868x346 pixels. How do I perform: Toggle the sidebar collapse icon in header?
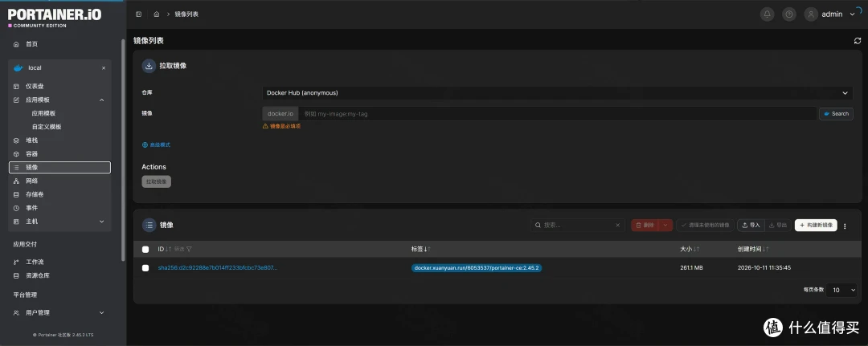click(138, 14)
